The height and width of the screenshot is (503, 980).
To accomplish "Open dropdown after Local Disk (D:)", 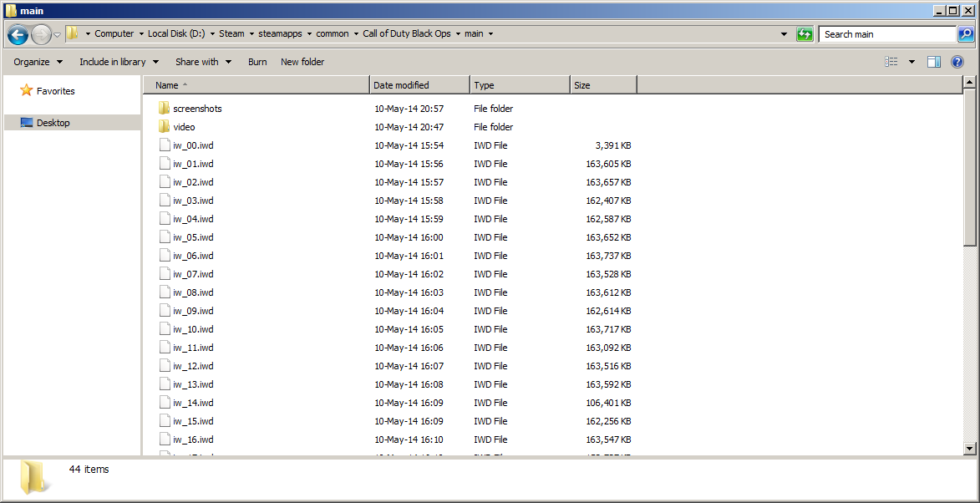I will tap(212, 34).
